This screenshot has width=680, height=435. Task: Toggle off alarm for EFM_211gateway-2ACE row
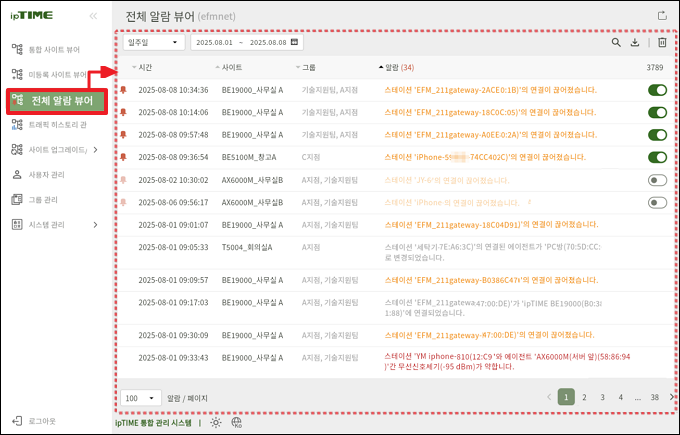click(657, 90)
